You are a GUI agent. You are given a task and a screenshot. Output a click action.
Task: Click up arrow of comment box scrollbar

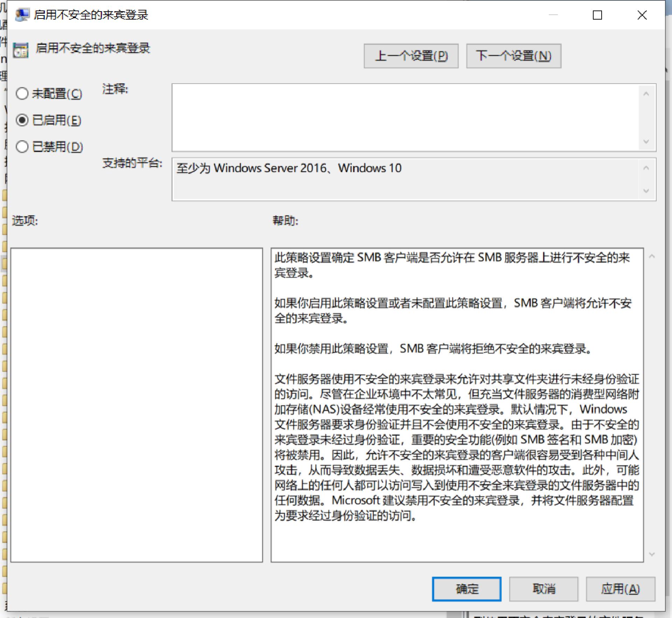(646, 94)
